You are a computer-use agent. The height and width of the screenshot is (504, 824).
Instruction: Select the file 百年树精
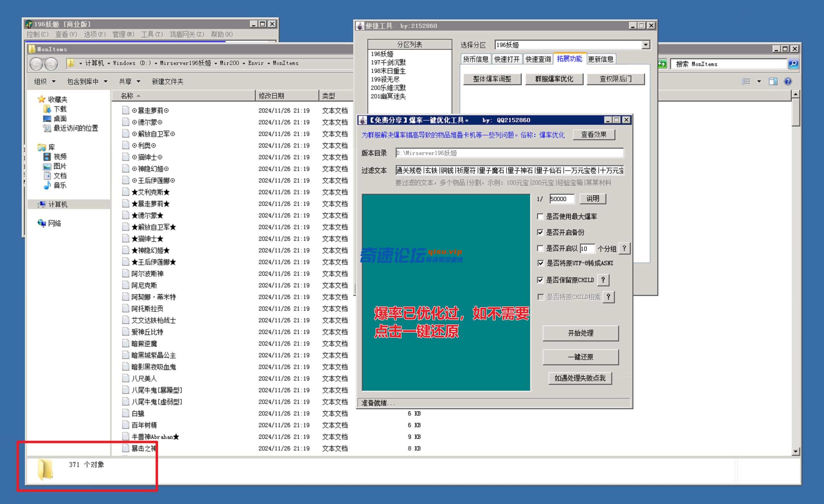click(144, 425)
